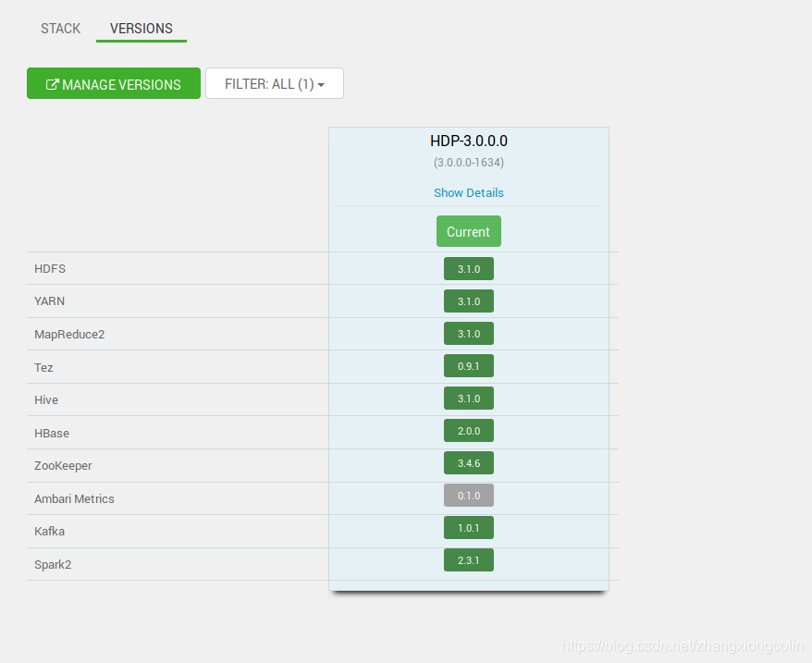Click the Tez service row label
The height and width of the screenshot is (663, 812).
(43, 367)
